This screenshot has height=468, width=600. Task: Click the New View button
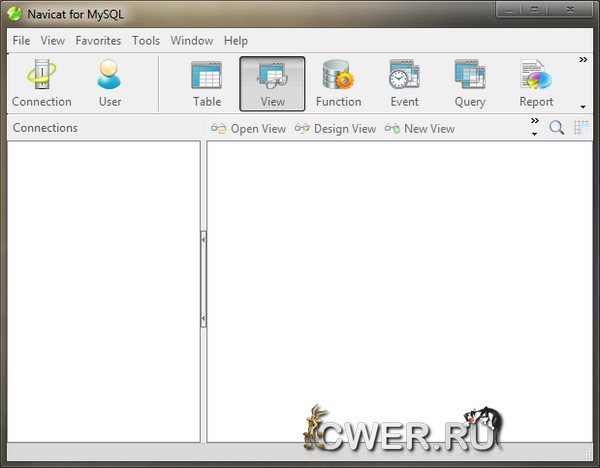[x=420, y=129]
